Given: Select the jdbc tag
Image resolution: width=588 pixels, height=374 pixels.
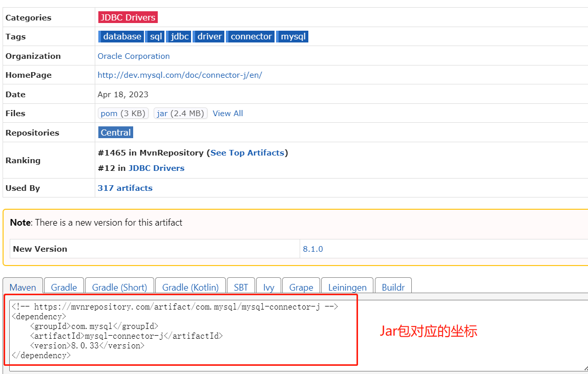Looking at the screenshot, I should click(179, 36).
